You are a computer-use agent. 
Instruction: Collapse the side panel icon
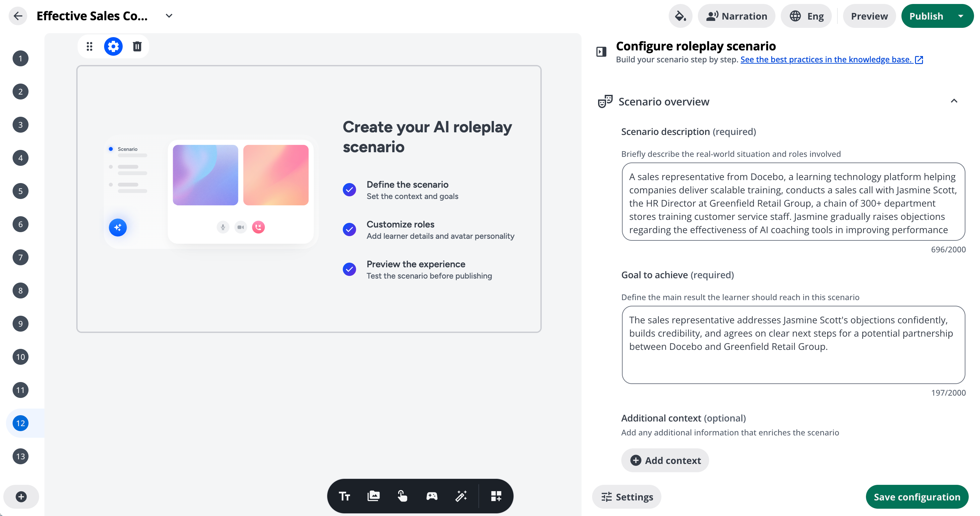click(x=601, y=52)
